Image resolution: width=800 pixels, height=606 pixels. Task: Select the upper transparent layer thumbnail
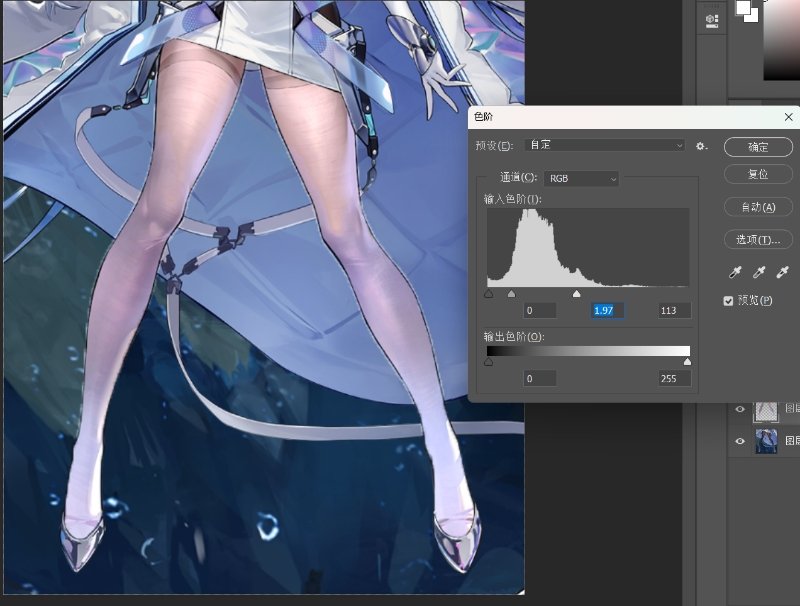click(x=766, y=411)
